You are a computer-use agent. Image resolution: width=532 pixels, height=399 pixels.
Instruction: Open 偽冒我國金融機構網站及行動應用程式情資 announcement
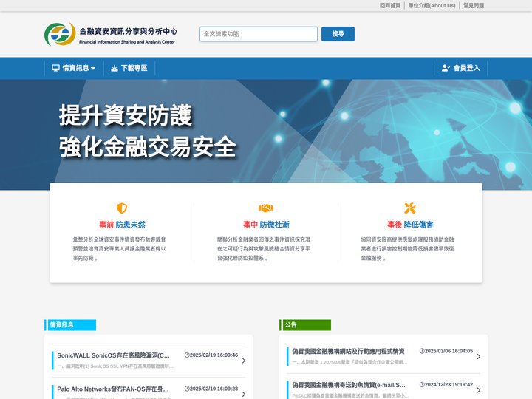click(349, 352)
